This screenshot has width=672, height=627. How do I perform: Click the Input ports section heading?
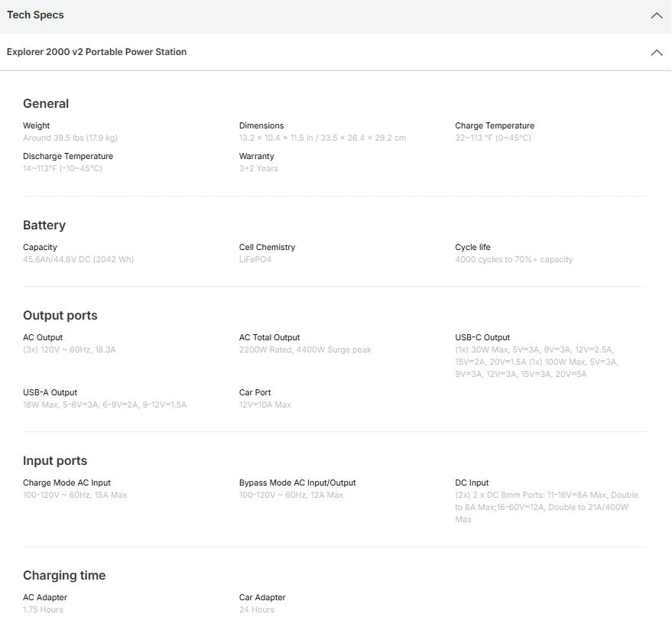point(55,461)
